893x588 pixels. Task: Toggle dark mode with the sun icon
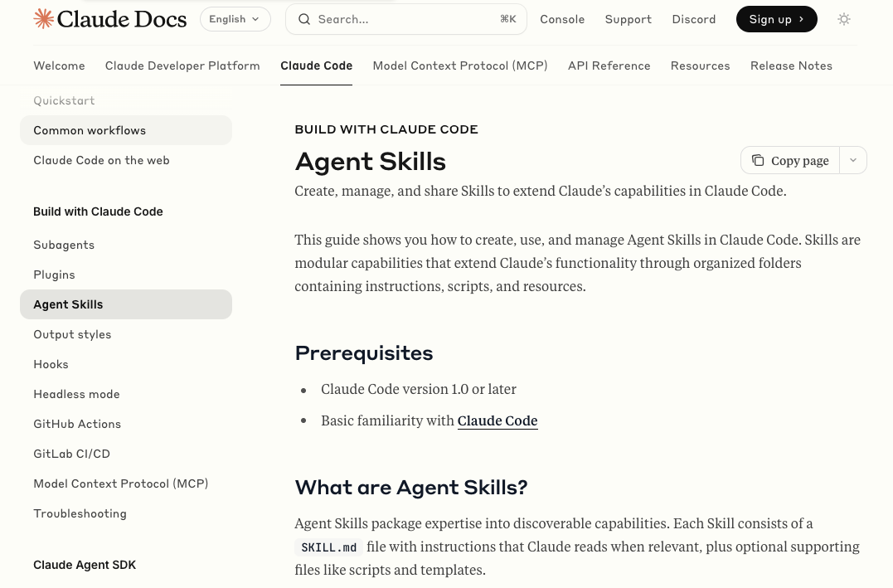click(843, 19)
